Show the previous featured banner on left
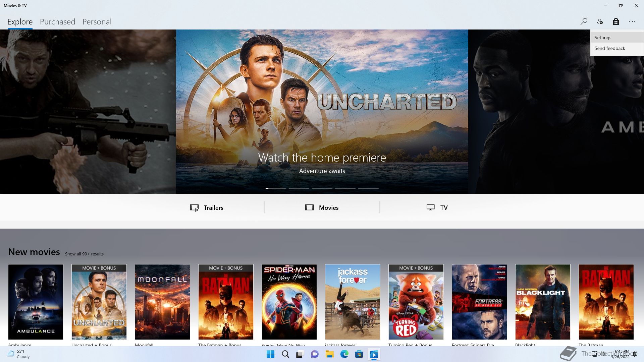Image resolution: width=644 pixels, height=362 pixels. [88, 111]
